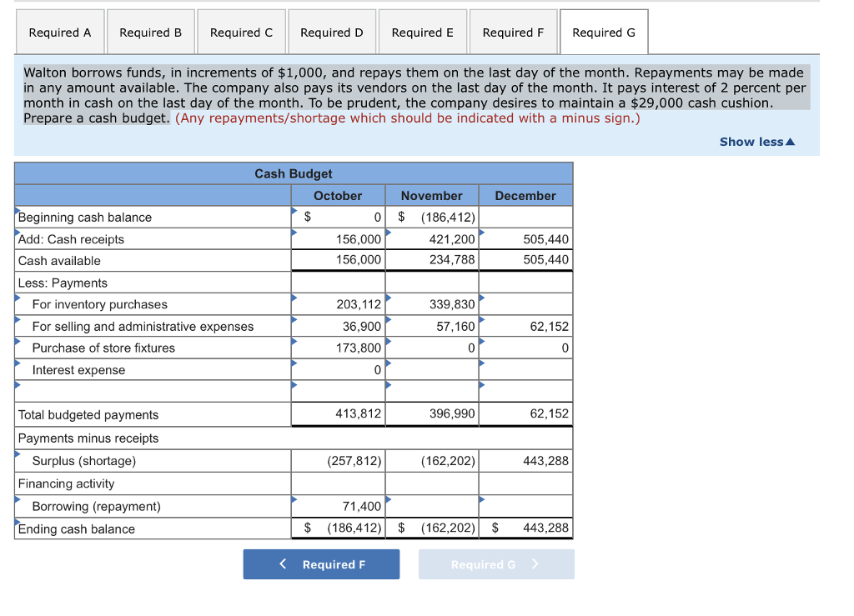Click the Less: Payments row label
This screenshot has height=616, width=854.
pos(63,283)
